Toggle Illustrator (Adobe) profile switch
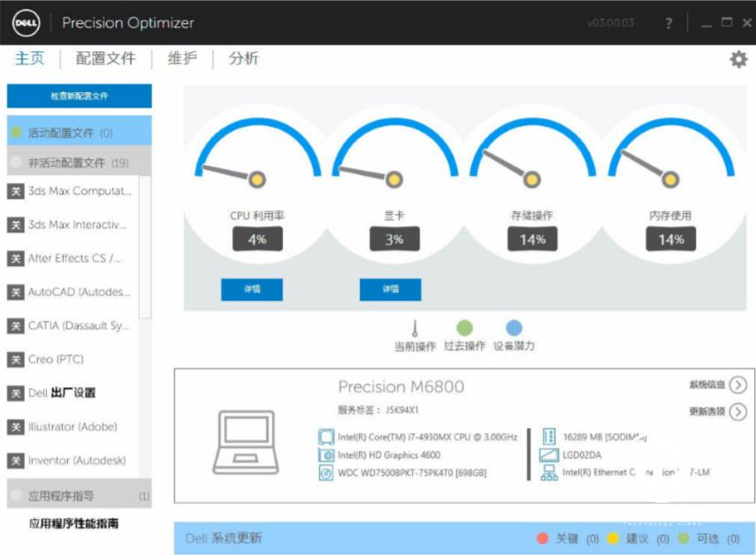Screen dimensions: 756x555 coord(15,427)
